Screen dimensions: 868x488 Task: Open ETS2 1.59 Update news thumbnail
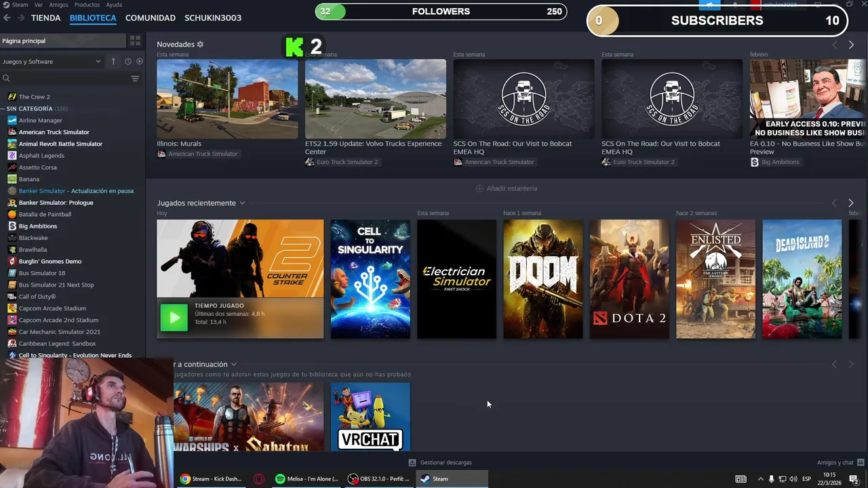(x=376, y=99)
